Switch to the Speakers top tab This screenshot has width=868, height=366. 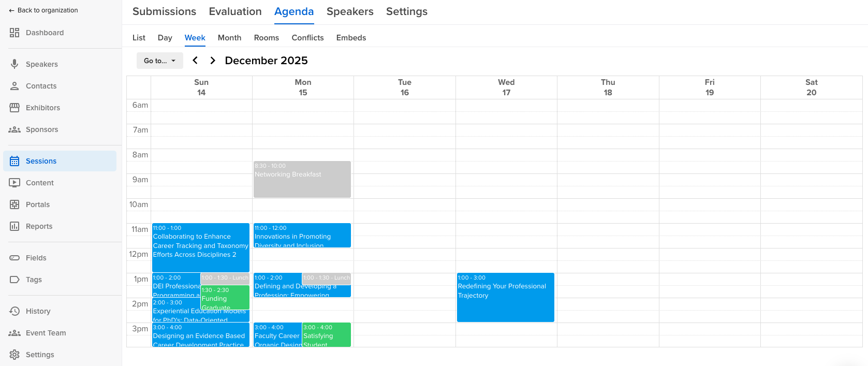click(x=350, y=11)
